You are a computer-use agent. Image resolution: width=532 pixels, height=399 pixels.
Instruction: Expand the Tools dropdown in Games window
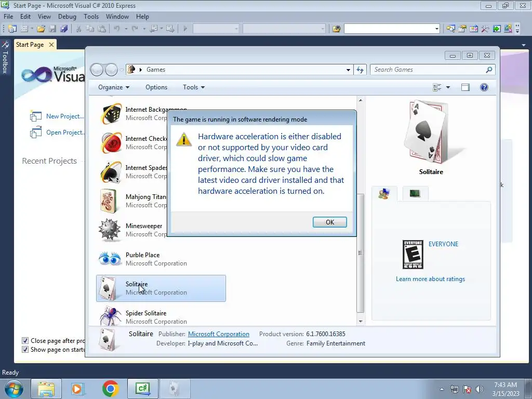click(194, 87)
